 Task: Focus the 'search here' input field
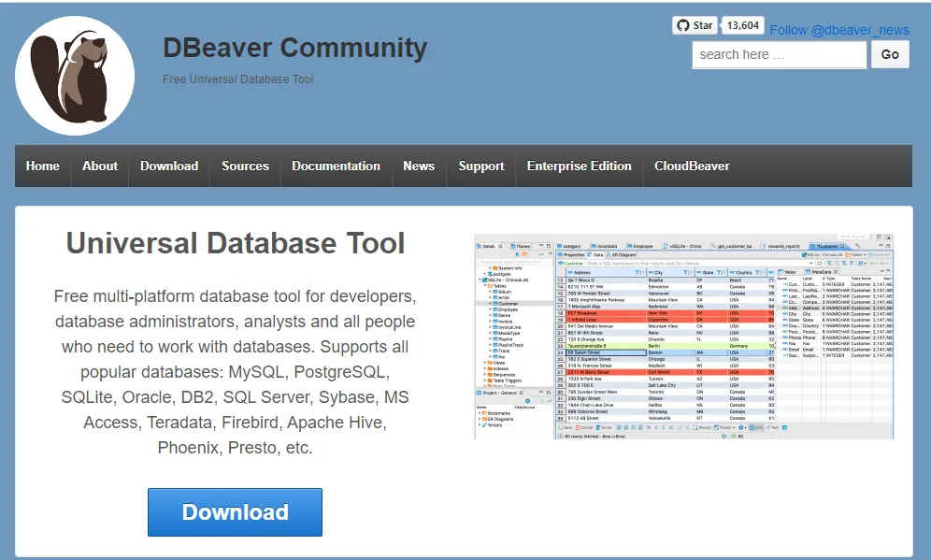779,54
